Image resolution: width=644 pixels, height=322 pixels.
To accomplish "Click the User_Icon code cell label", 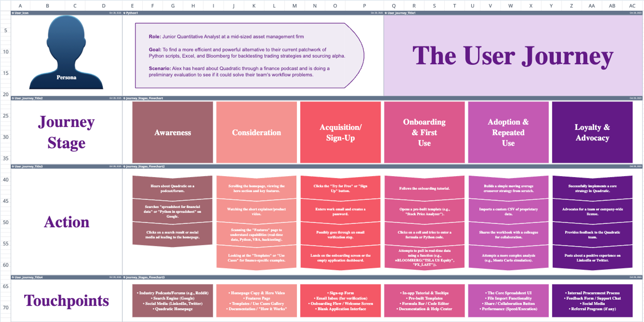I will [20, 13].
